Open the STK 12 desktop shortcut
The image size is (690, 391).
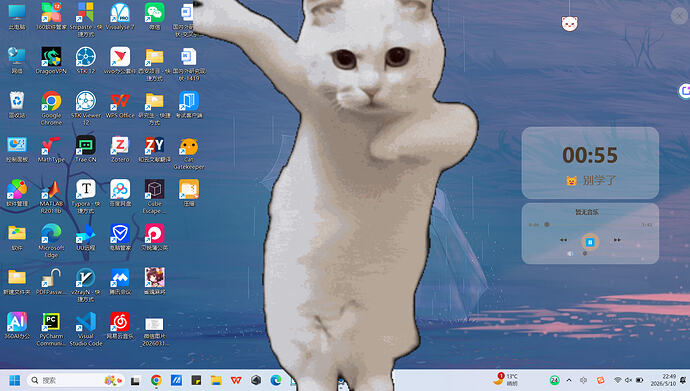(x=85, y=60)
